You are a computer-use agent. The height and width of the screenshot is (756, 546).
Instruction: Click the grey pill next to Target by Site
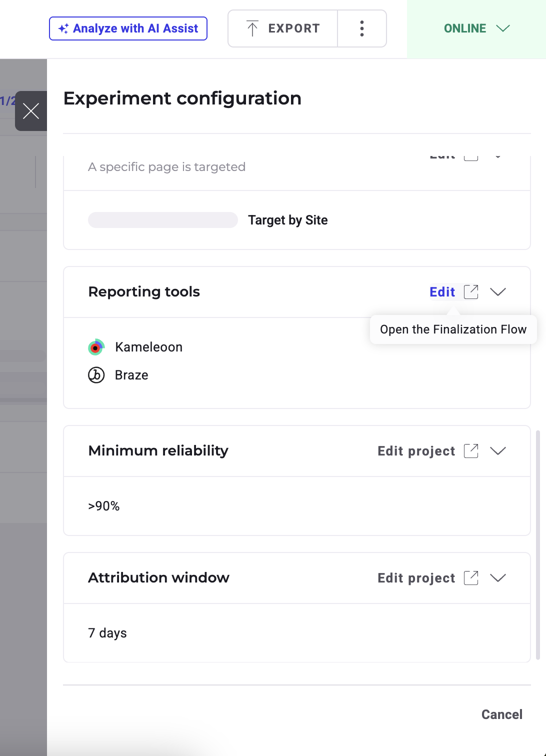[x=163, y=220]
